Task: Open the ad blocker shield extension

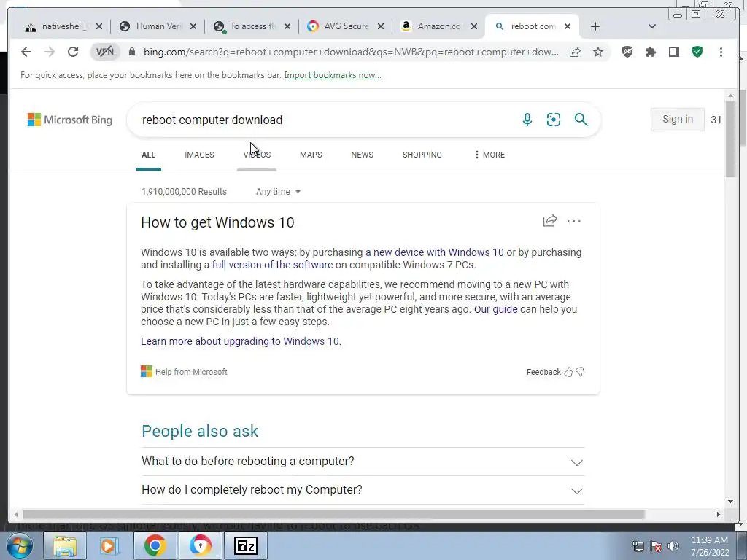Action: point(627,52)
